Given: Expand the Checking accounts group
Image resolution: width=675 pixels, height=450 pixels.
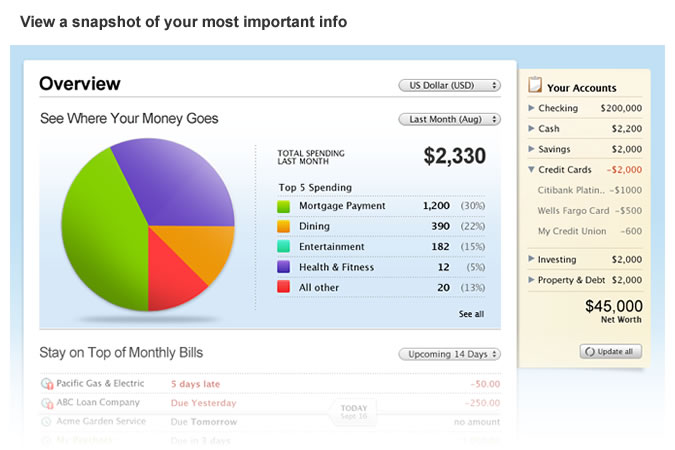Looking at the screenshot, I should pyautogui.click(x=531, y=108).
